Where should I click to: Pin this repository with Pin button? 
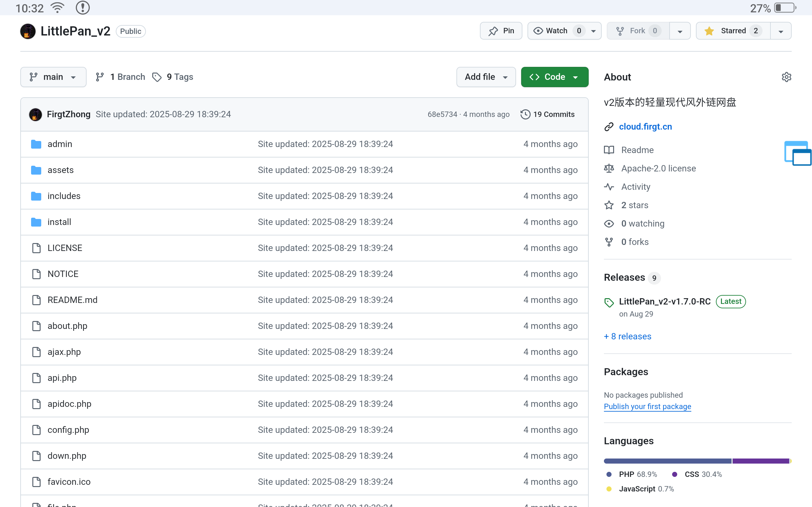501,31
